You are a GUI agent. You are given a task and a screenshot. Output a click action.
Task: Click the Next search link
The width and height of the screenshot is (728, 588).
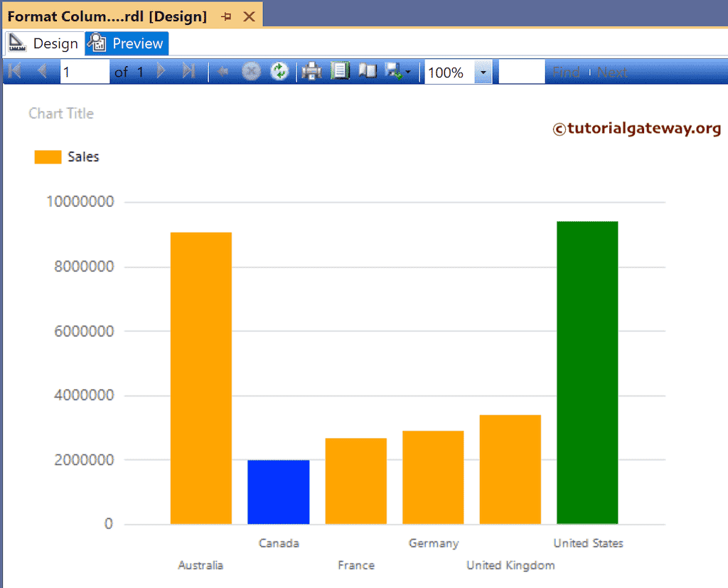point(613,71)
